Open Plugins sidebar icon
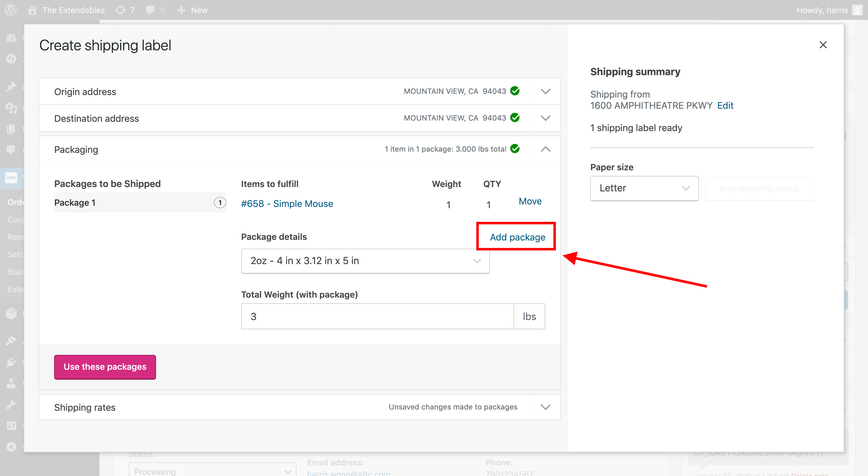The width and height of the screenshot is (868, 476). (x=11, y=362)
